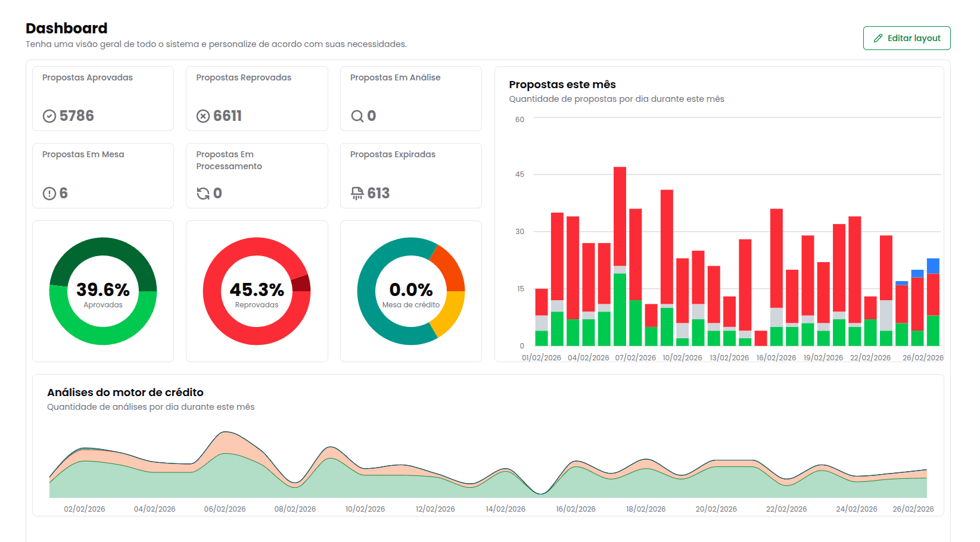The height and width of the screenshot is (542, 980).
Task: Click the Análises do motor de crédito heading
Action: tap(125, 393)
